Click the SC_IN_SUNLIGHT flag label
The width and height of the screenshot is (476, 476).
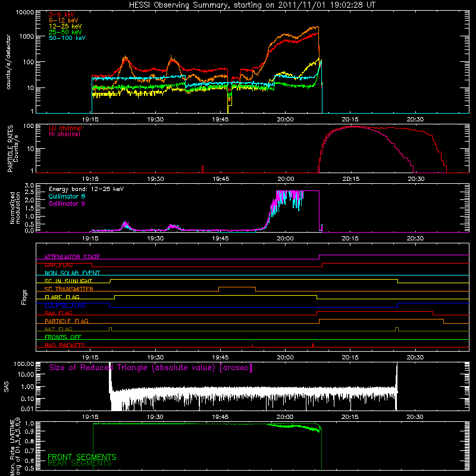(68, 281)
